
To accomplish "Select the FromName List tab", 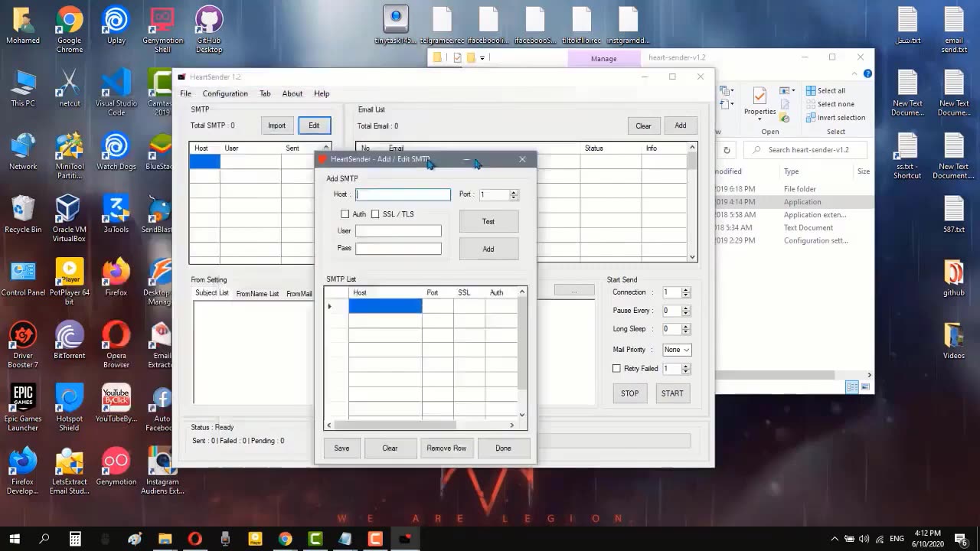I will pos(257,294).
